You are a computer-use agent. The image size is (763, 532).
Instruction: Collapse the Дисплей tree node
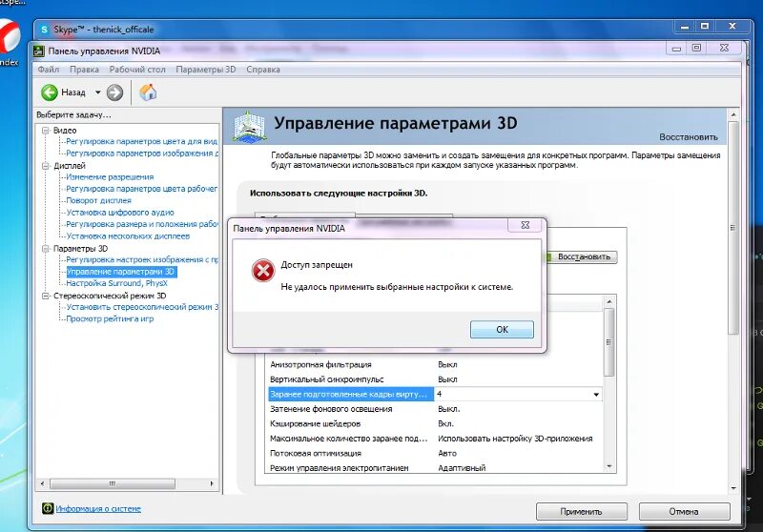coord(46,166)
